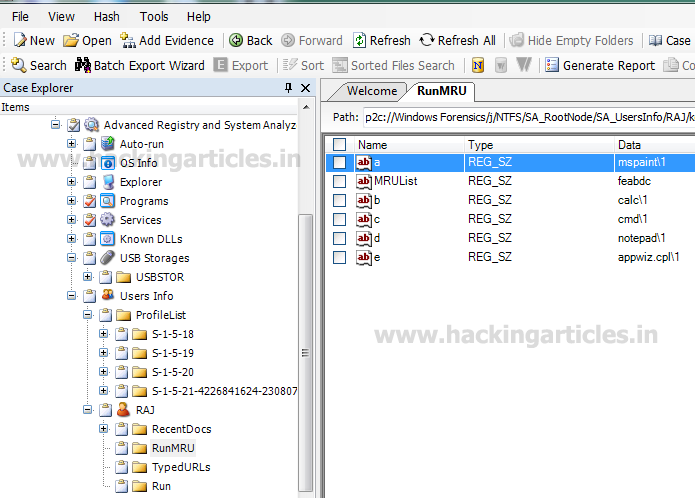The width and height of the screenshot is (695, 498).
Task: Click the registry string icon for value e
Action: [x=364, y=257]
